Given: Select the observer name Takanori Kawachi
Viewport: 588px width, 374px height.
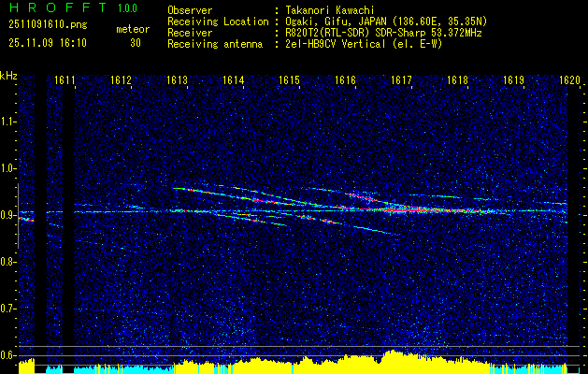Looking at the screenshot, I should (330, 10).
